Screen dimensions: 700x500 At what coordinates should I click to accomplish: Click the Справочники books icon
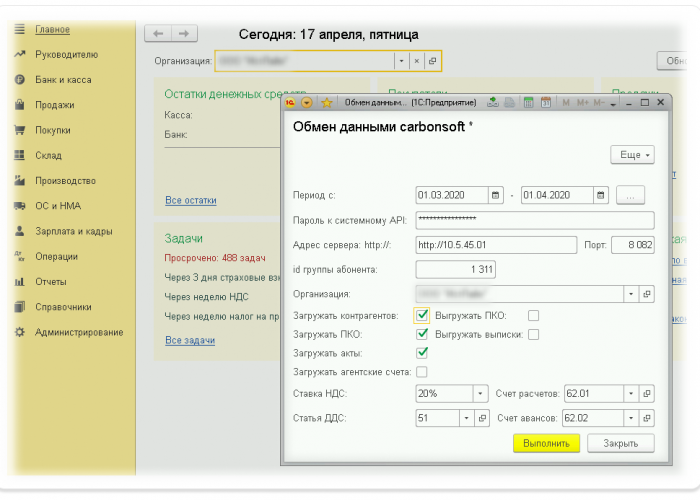click(20, 307)
